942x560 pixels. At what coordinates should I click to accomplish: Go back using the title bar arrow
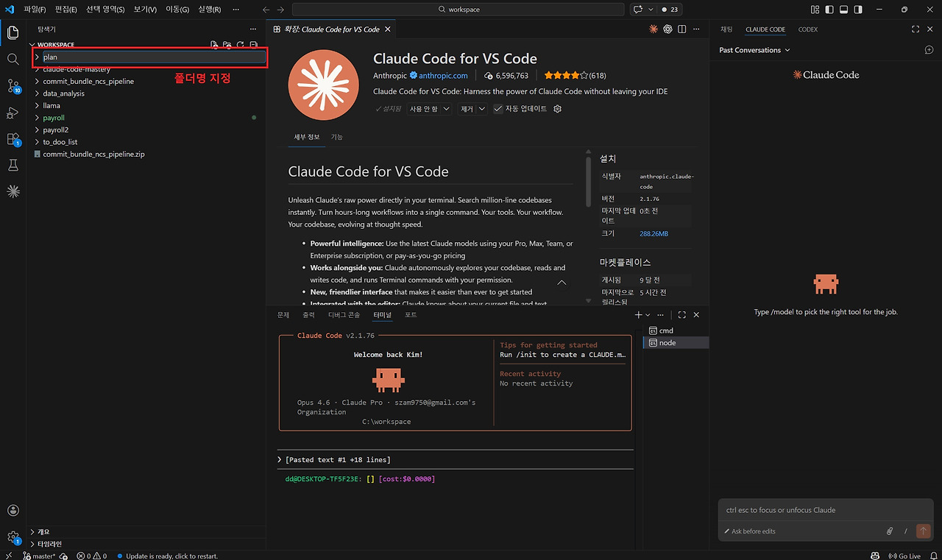click(x=266, y=10)
